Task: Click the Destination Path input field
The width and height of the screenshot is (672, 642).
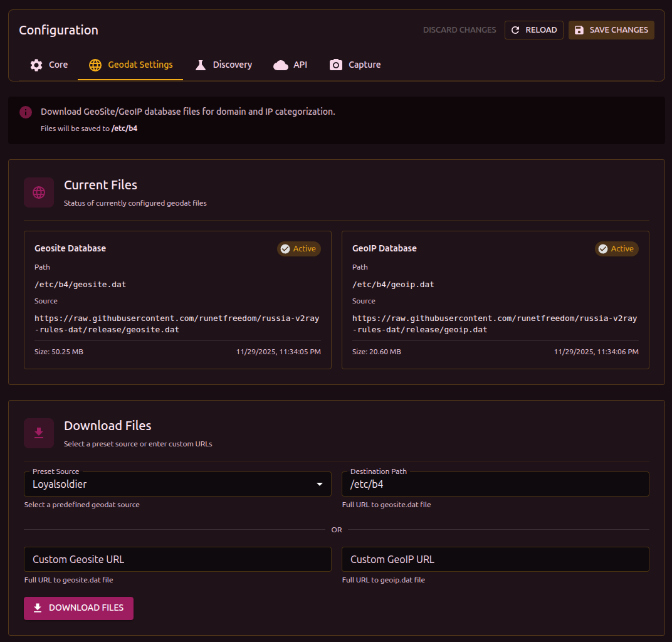Action: [x=495, y=484]
